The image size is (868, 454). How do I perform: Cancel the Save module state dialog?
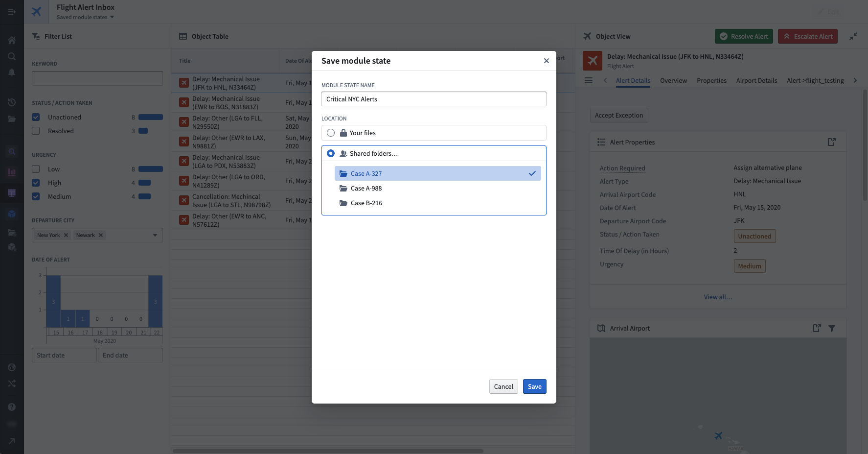coord(503,386)
